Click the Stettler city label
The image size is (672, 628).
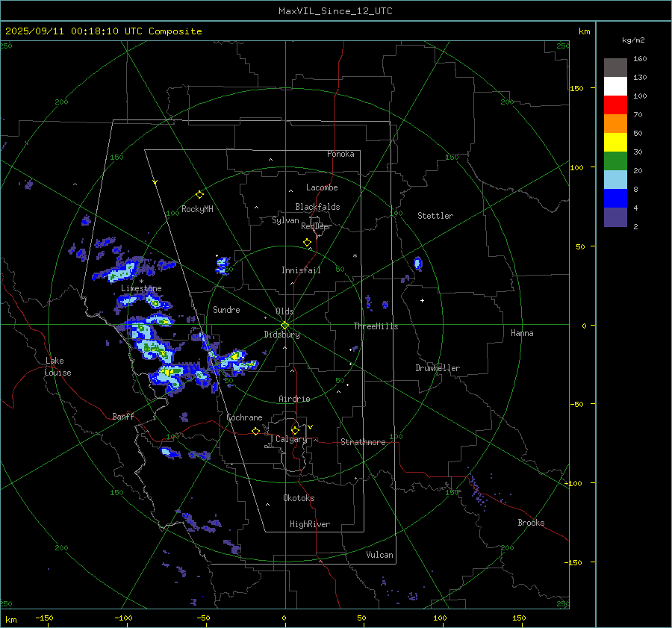pos(435,216)
